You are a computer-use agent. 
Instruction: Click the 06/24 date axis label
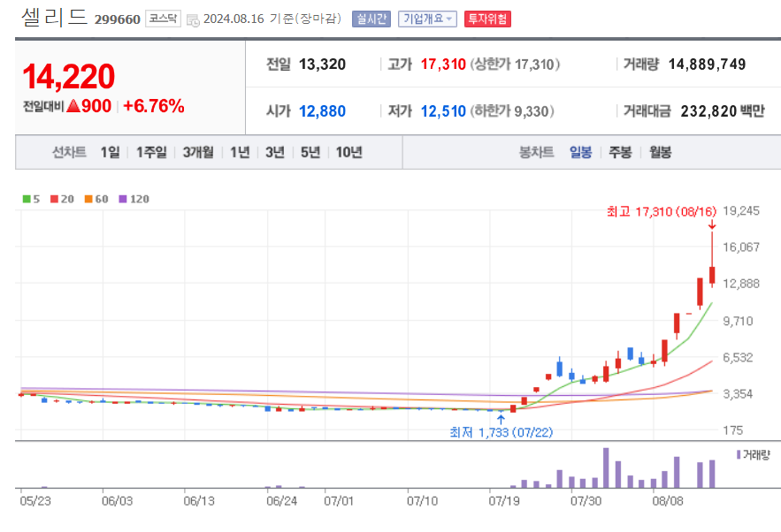pyautogui.click(x=281, y=501)
